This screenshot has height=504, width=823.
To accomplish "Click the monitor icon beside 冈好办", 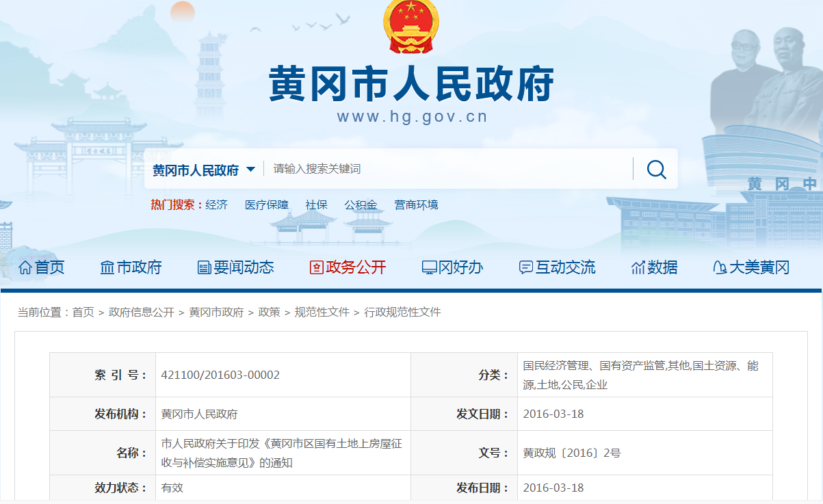I will pyautogui.click(x=429, y=267).
